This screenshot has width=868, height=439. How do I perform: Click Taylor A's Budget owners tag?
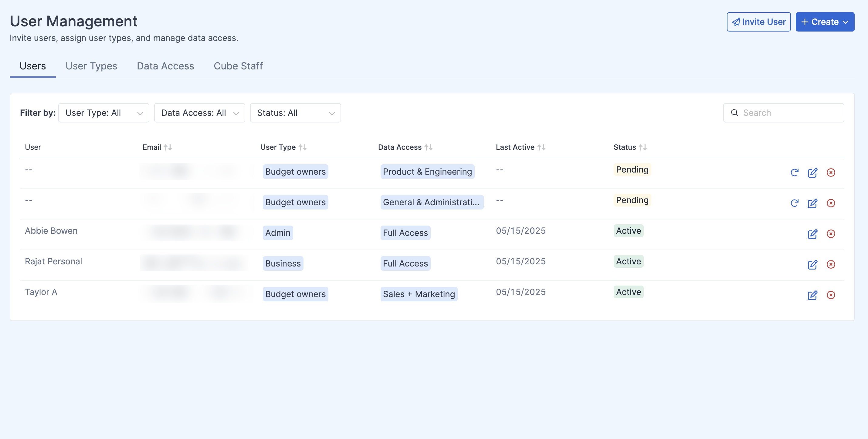296,294
